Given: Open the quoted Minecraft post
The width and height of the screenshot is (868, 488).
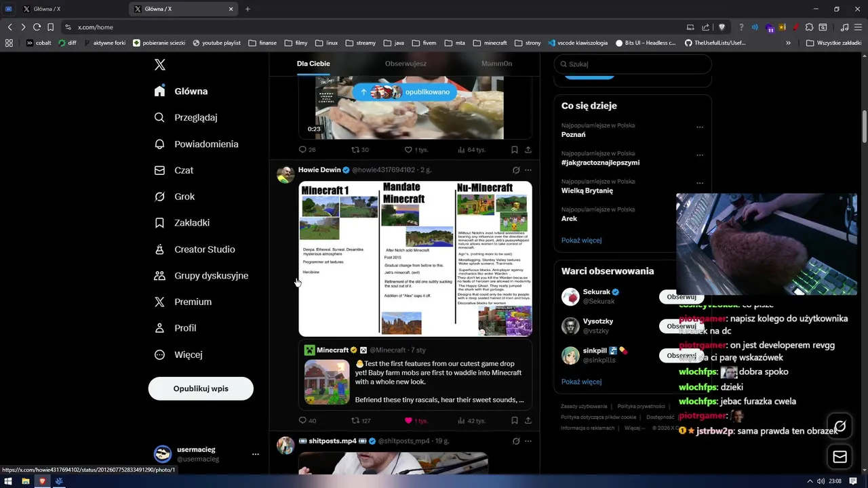Looking at the screenshot, I should [415, 375].
